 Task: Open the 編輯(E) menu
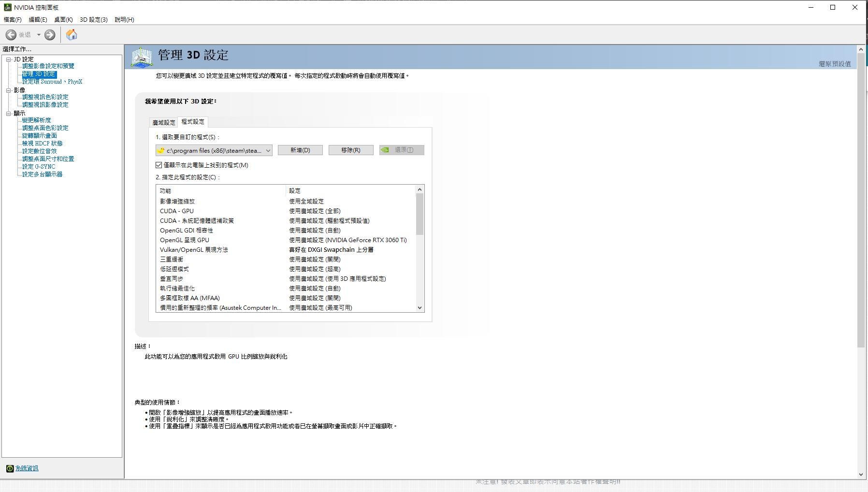pyautogui.click(x=38, y=20)
